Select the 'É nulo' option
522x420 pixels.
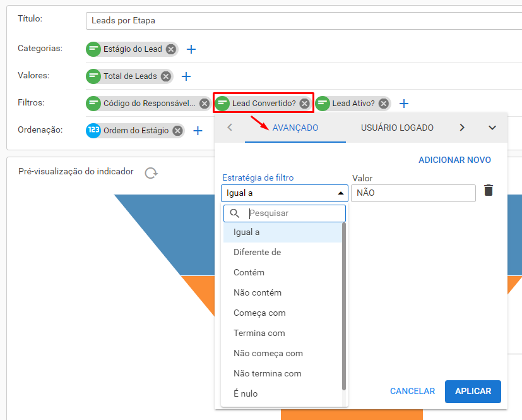(x=283, y=393)
